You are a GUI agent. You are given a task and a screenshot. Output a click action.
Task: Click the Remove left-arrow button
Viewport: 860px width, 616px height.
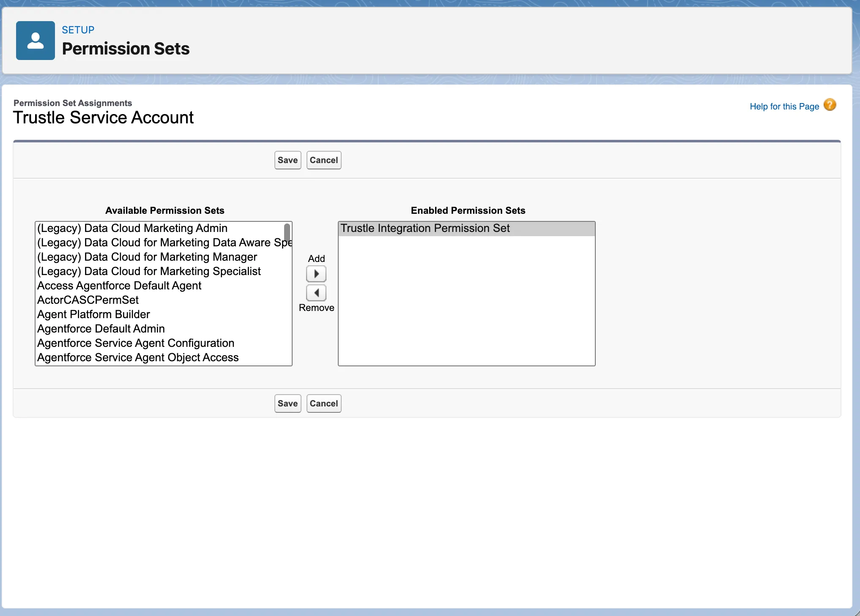click(316, 292)
